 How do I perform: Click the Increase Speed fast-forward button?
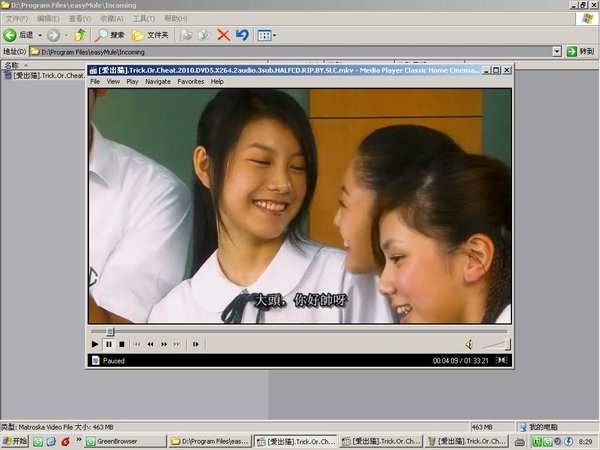tap(164, 344)
